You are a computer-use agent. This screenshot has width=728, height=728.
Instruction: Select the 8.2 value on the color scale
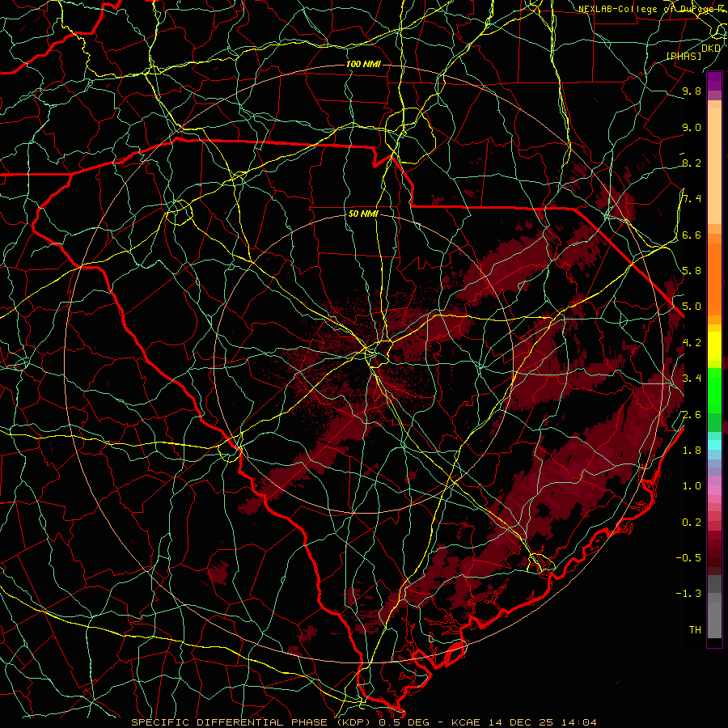[692, 163]
